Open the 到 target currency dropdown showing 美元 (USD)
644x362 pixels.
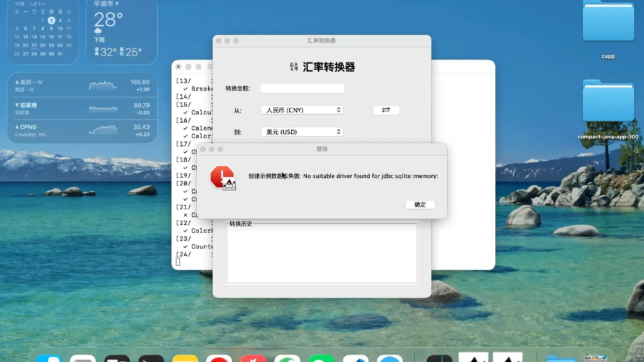pyautogui.click(x=302, y=132)
